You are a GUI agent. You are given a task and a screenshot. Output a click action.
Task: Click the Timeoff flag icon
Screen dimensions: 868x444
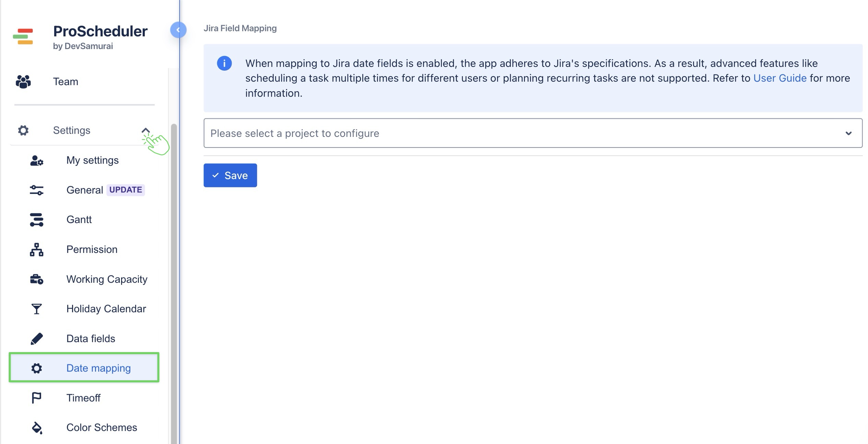37,398
